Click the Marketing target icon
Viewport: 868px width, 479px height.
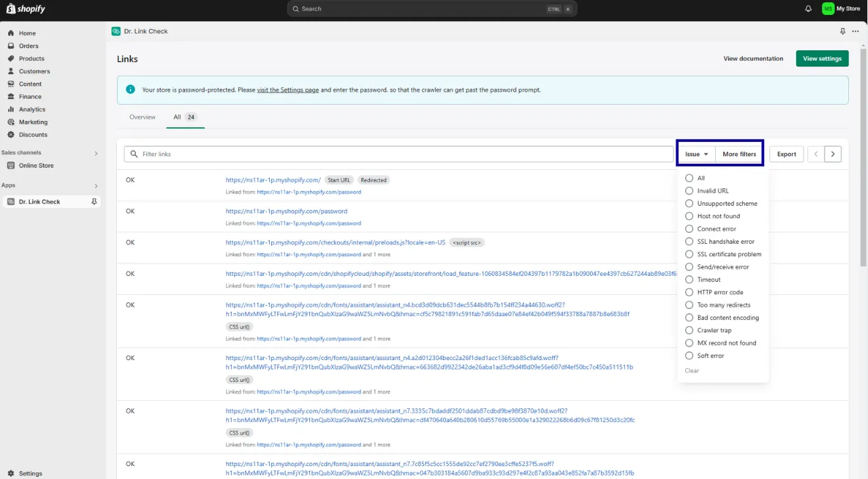coord(11,122)
